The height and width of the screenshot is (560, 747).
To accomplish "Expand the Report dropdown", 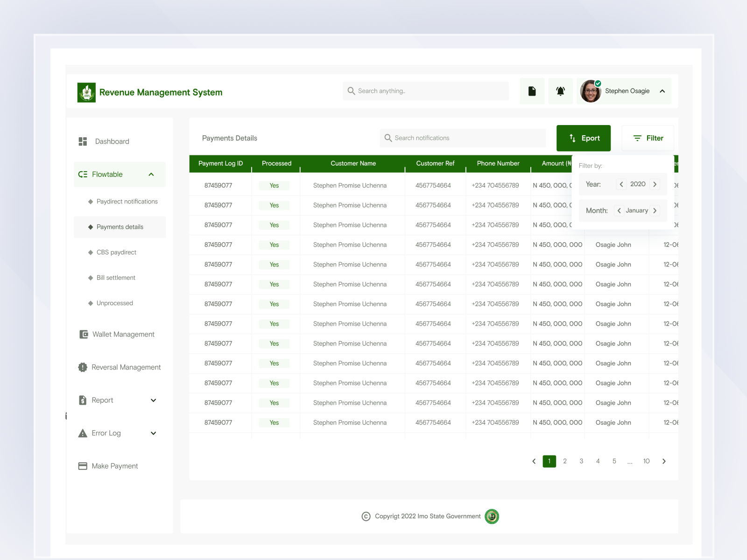I will [154, 400].
